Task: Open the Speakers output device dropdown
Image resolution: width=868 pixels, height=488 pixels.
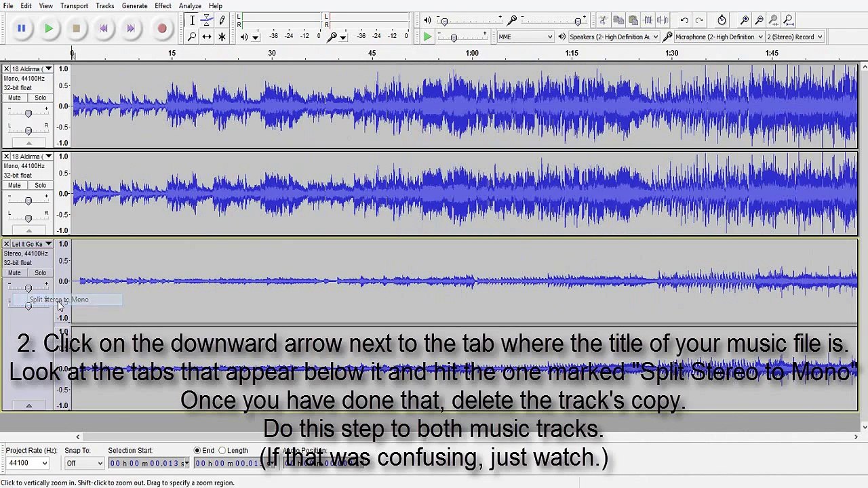Action: click(x=614, y=37)
